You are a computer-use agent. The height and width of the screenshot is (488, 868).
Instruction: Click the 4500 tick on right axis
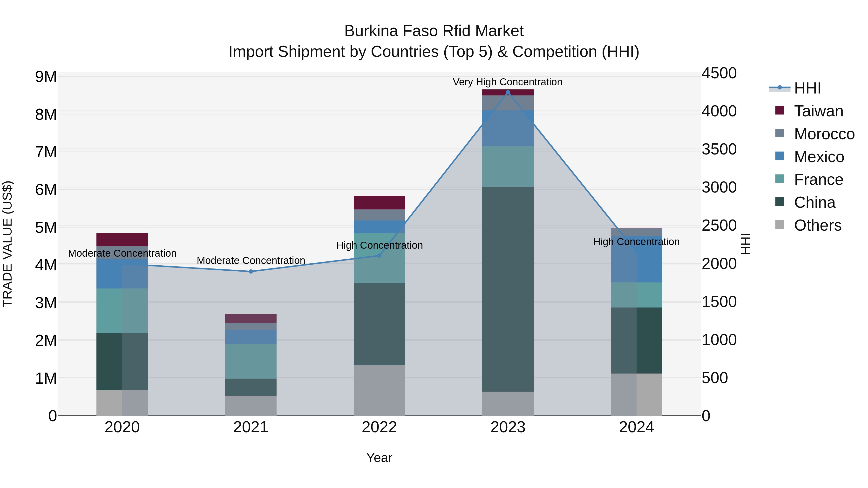point(719,73)
